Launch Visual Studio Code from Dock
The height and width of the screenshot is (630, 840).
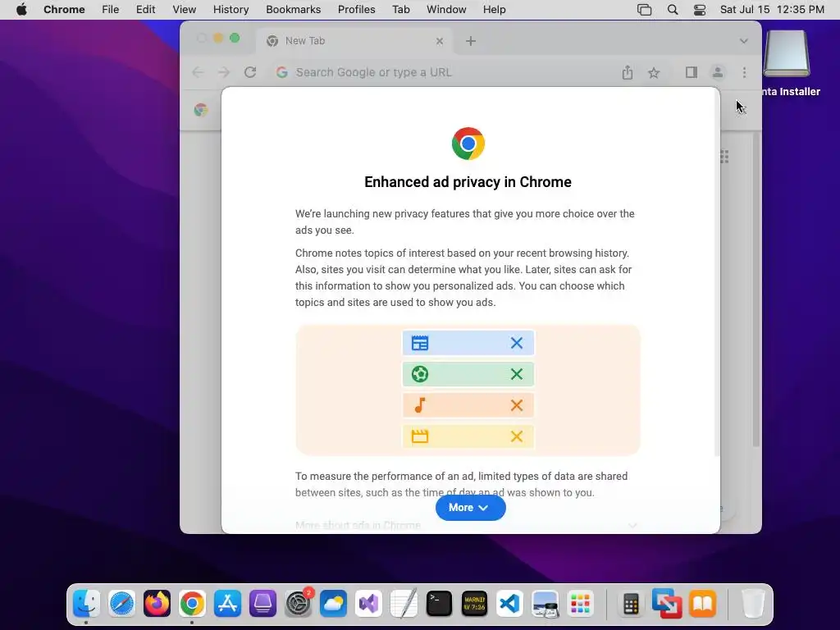(x=509, y=604)
